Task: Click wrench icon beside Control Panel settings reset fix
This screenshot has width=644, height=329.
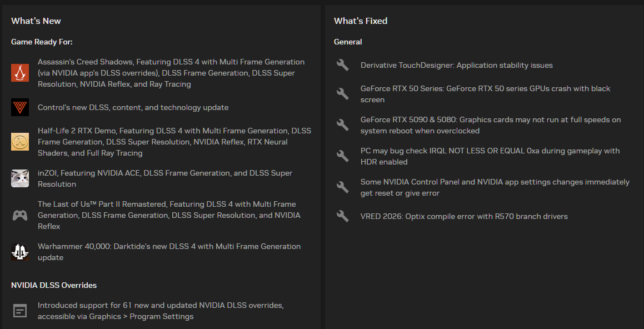Action: [x=342, y=187]
